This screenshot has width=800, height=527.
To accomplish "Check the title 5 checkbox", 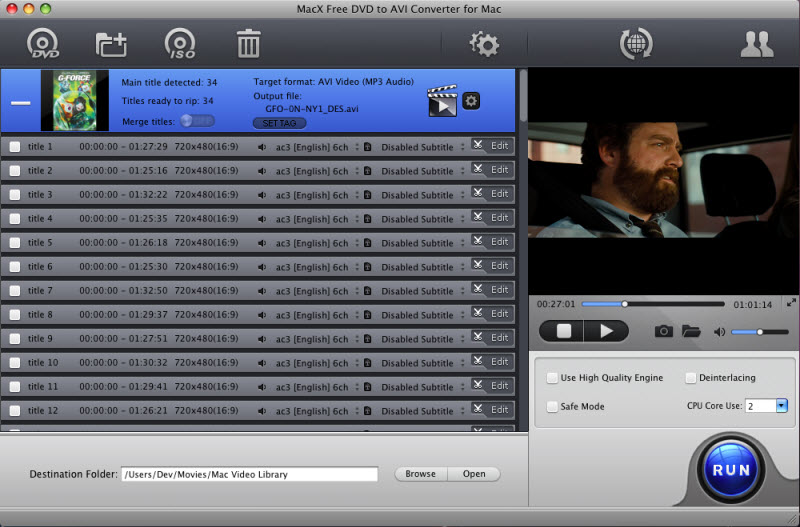I will click(15, 243).
